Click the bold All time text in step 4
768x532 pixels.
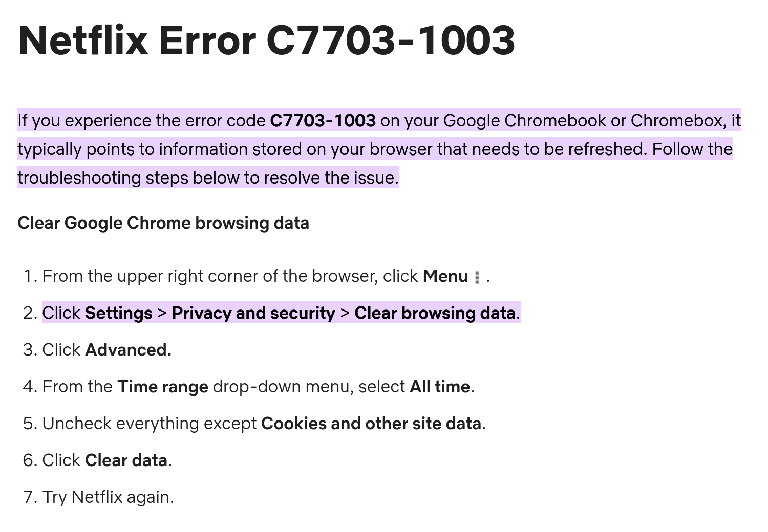440,387
